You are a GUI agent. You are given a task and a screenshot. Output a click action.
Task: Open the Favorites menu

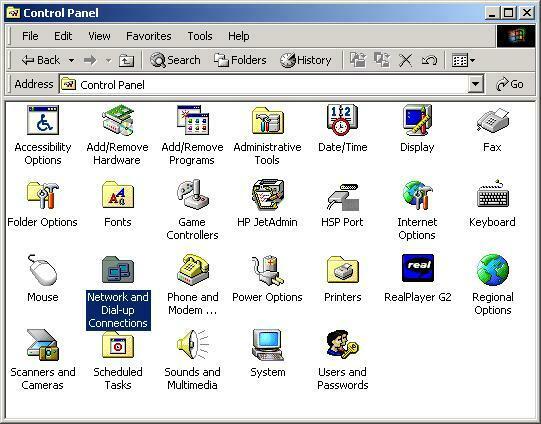point(149,36)
